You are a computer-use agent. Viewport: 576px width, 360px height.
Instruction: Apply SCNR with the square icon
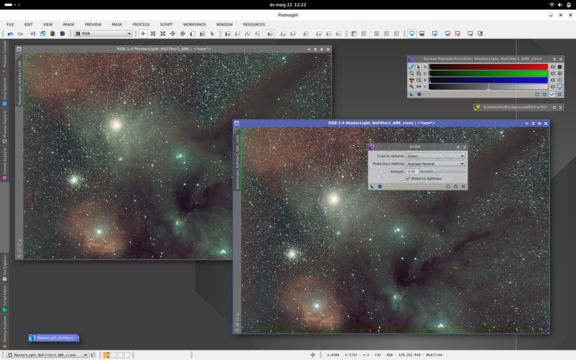tap(380, 187)
